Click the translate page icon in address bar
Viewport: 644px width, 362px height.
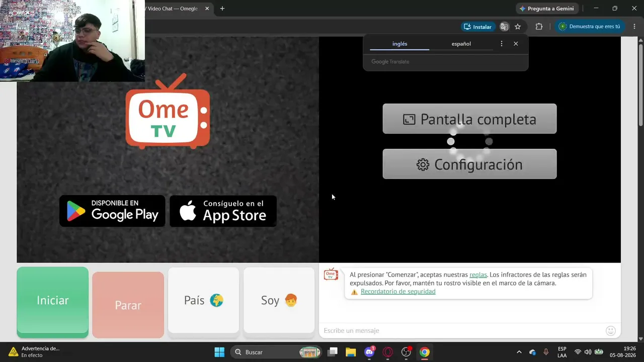[x=504, y=27]
